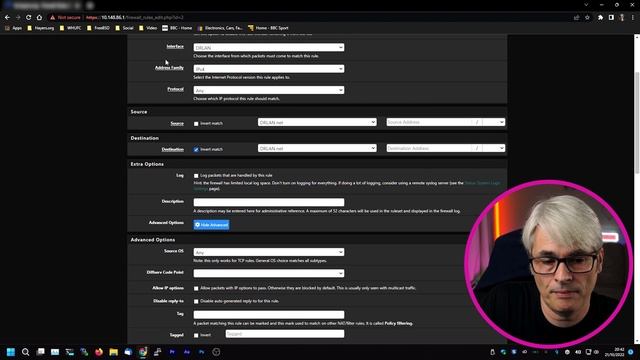This screenshot has width=640, height=360.
Task: Toggle the browser side panel icon
Action: [611, 18]
